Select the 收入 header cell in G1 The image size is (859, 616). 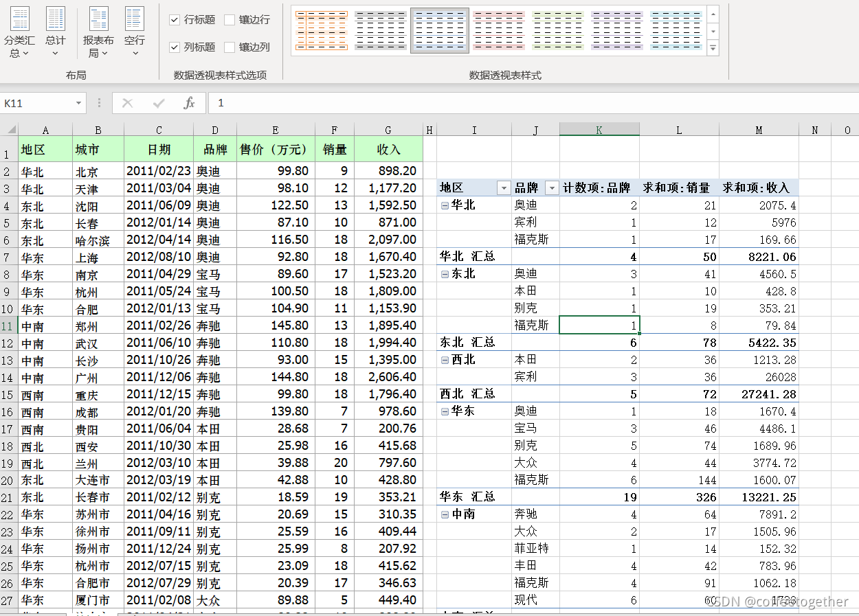(388, 149)
